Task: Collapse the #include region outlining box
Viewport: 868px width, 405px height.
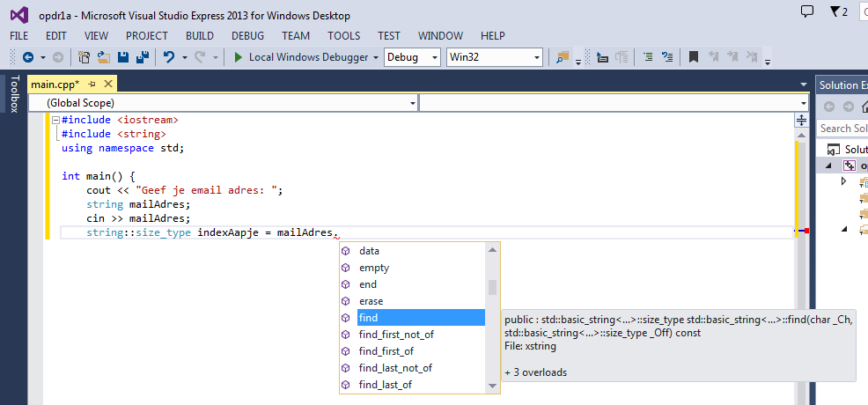Action: [x=55, y=119]
